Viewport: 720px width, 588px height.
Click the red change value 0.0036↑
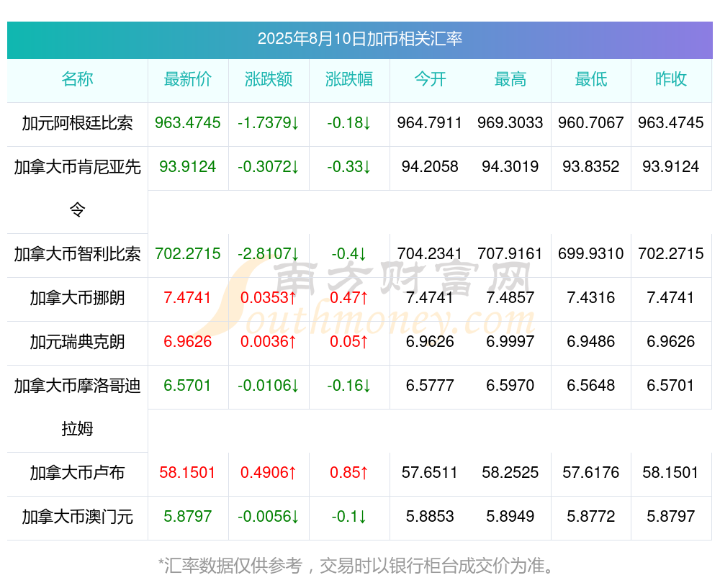pyautogui.click(x=269, y=342)
